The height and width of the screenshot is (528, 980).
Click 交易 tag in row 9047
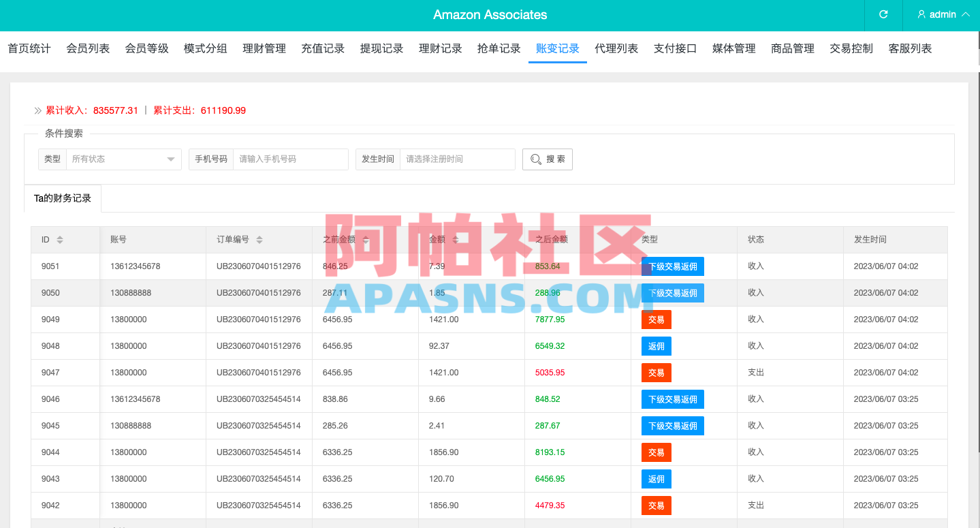click(x=657, y=373)
